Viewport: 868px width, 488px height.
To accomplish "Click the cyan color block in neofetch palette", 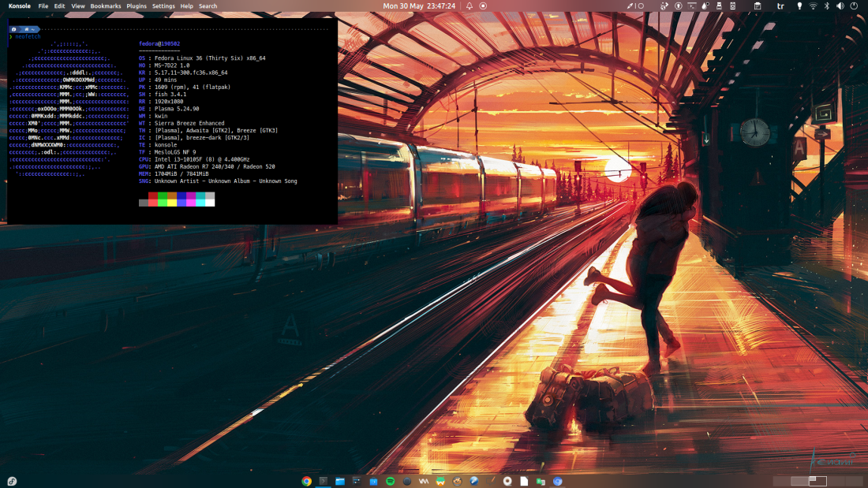I will click(x=200, y=199).
